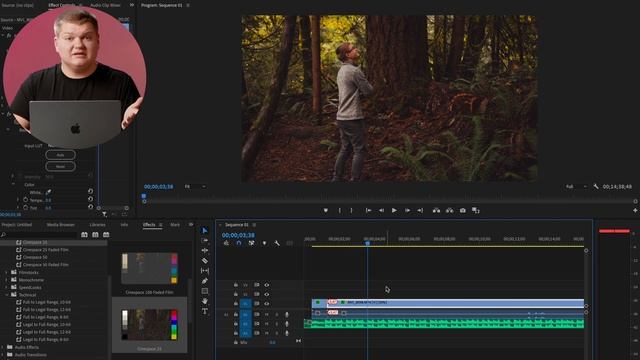Select the Type tool
Screen dimensions: 640x360
pyautogui.click(x=205, y=311)
